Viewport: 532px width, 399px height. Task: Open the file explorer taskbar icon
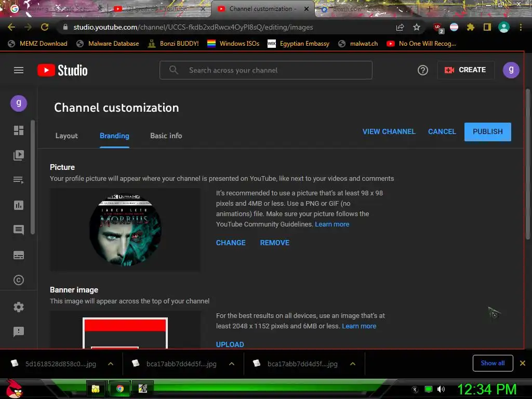(96, 389)
